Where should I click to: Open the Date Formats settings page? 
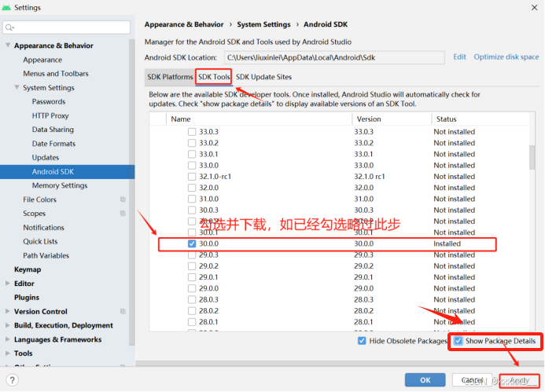53,144
